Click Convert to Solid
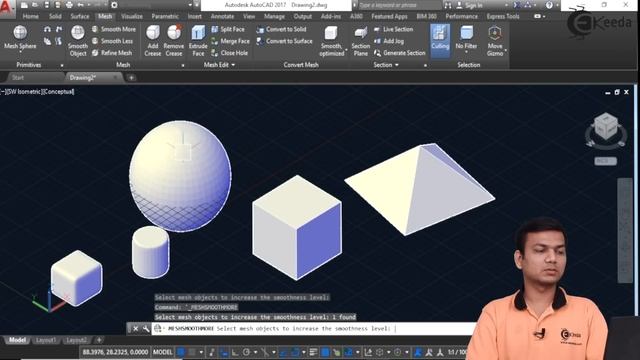 (x=281, y=29)
